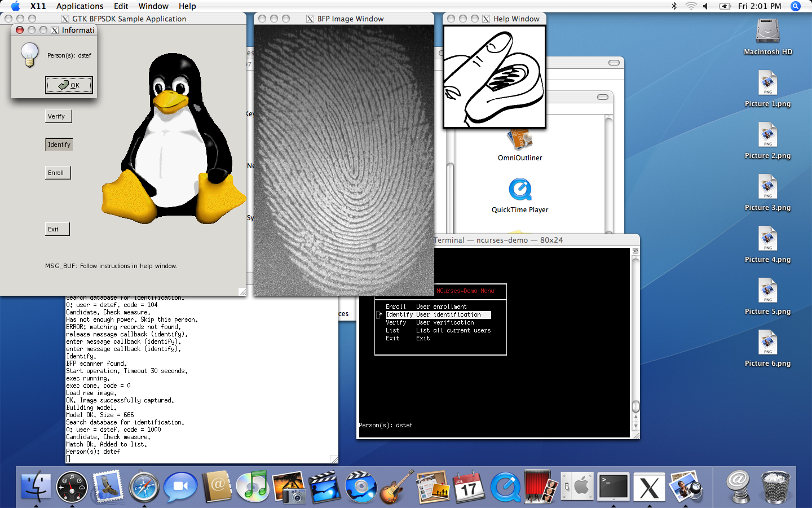Click the Exit button in GTK app
Viewport: 812px width, 508px height.
pos(57,229)
